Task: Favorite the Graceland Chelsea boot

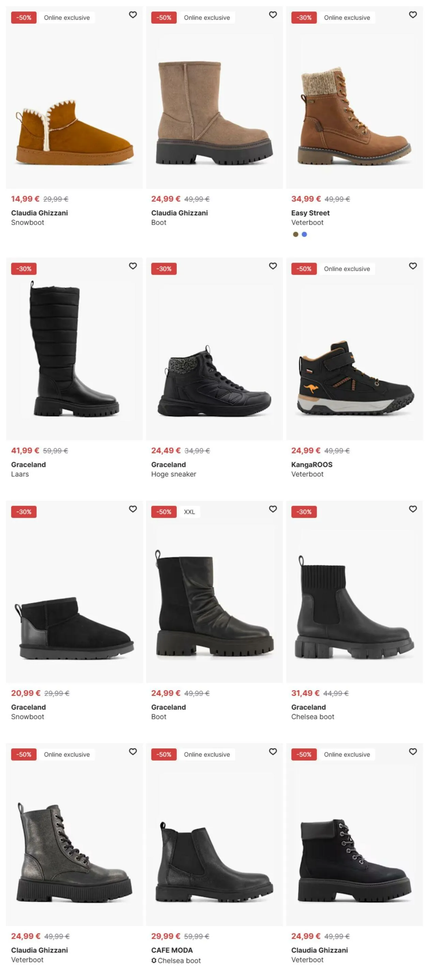Action: click(413, 509)
